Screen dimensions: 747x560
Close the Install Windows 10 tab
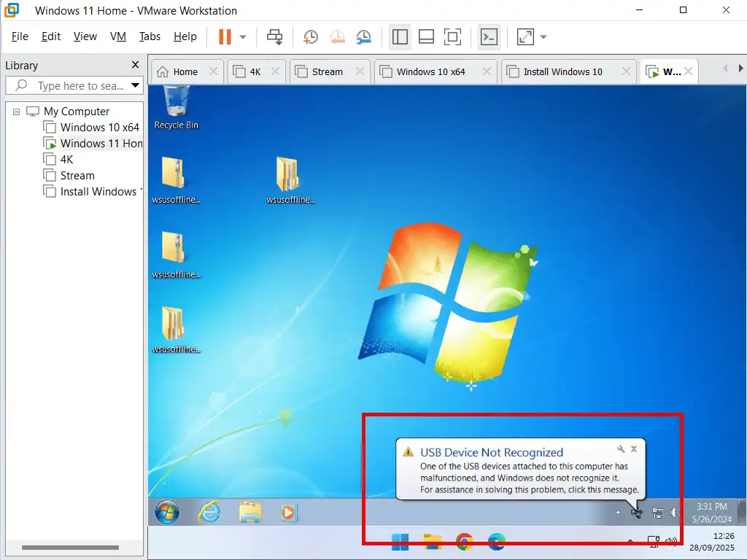click(626, 71)
